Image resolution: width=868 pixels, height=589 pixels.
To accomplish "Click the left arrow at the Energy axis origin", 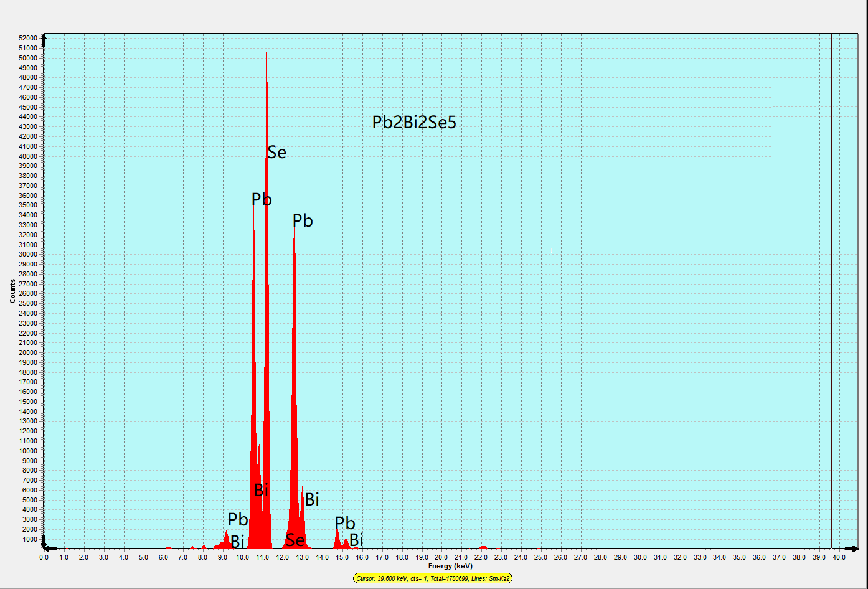I will (51, 549).
